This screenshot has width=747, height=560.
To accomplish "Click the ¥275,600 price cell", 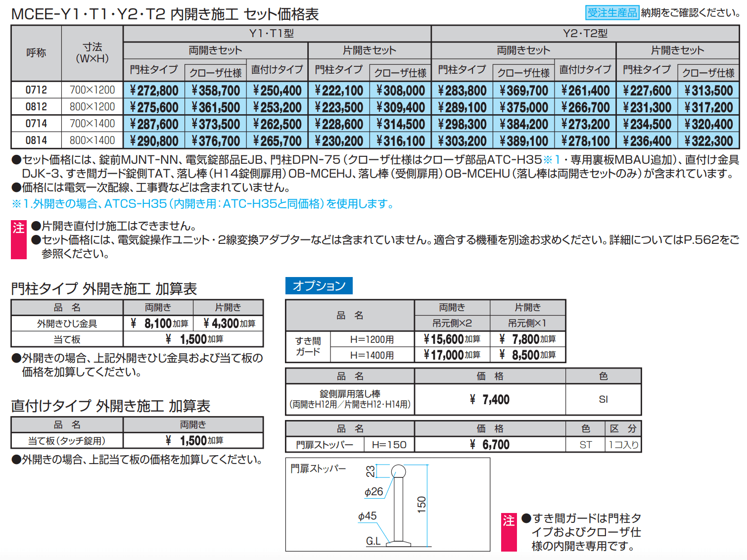I will point(154,107).
